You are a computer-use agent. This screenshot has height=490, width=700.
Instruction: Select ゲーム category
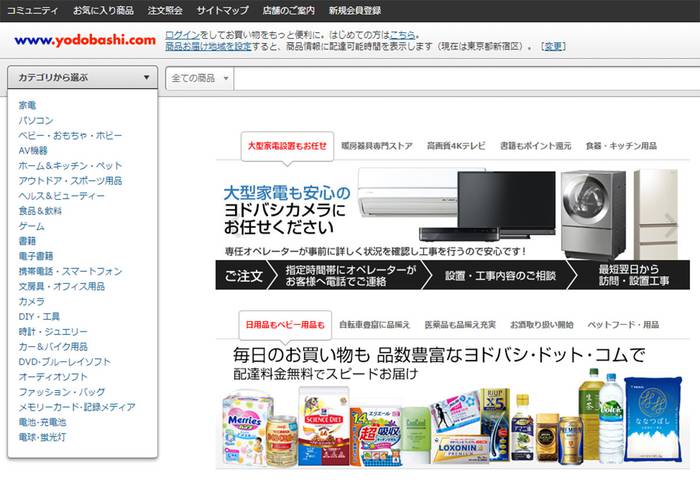coord(32,226)
